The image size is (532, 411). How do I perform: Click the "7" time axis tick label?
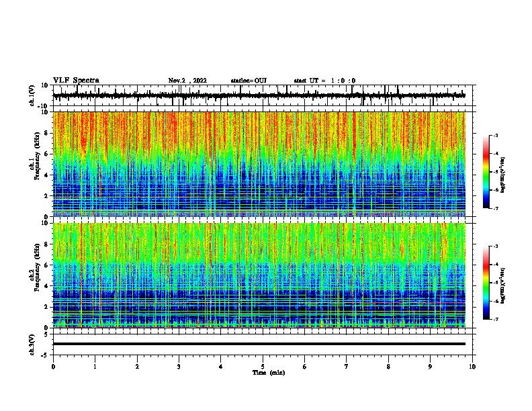(x=347, y=366)
